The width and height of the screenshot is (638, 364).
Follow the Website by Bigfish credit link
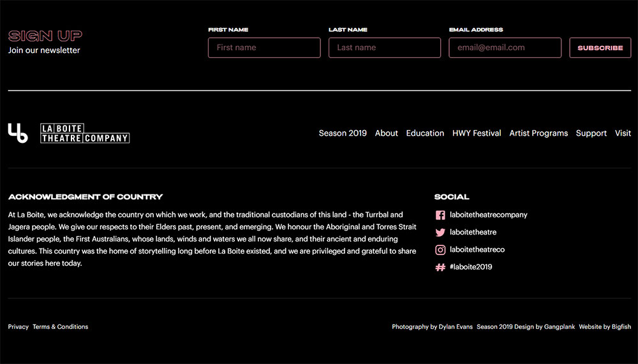pyautogui.click(x=605, y=327)
